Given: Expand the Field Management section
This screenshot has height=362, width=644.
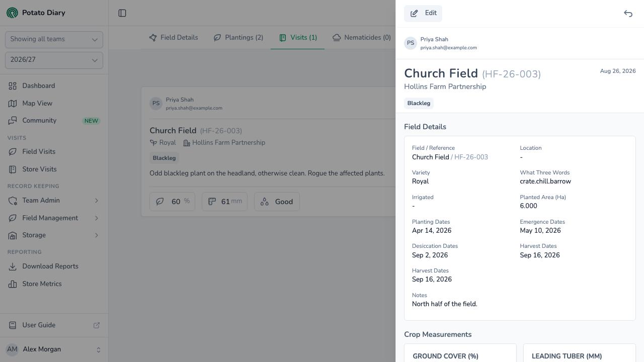Looking at the screenshot, I should (54, 218).
